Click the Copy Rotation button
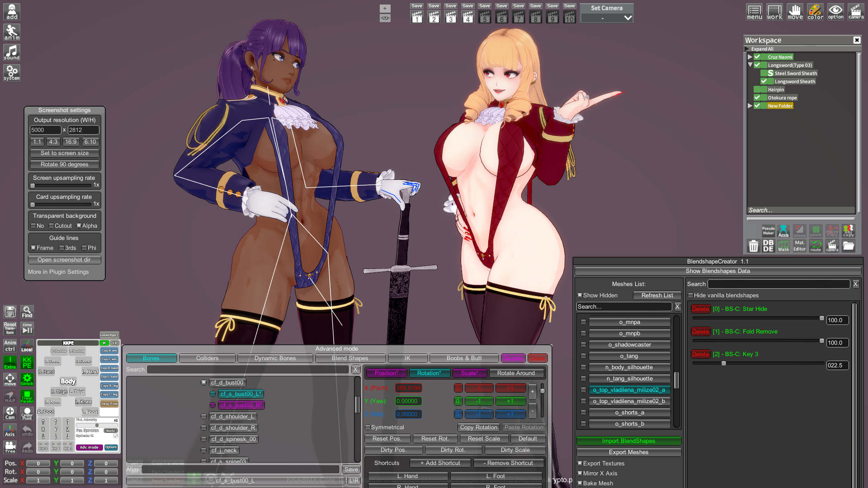This screenshot has height=488, width=868. click(478, 427)
